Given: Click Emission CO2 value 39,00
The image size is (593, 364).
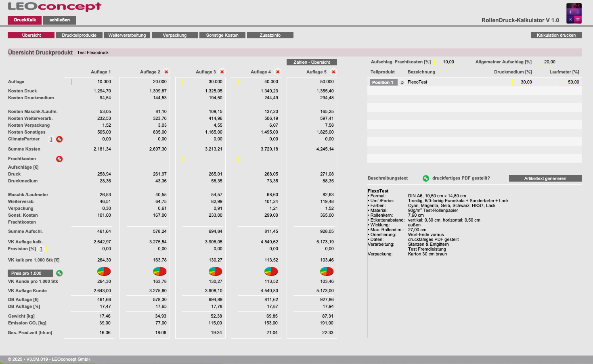Looking at the screenshot, I should [105, 323].
